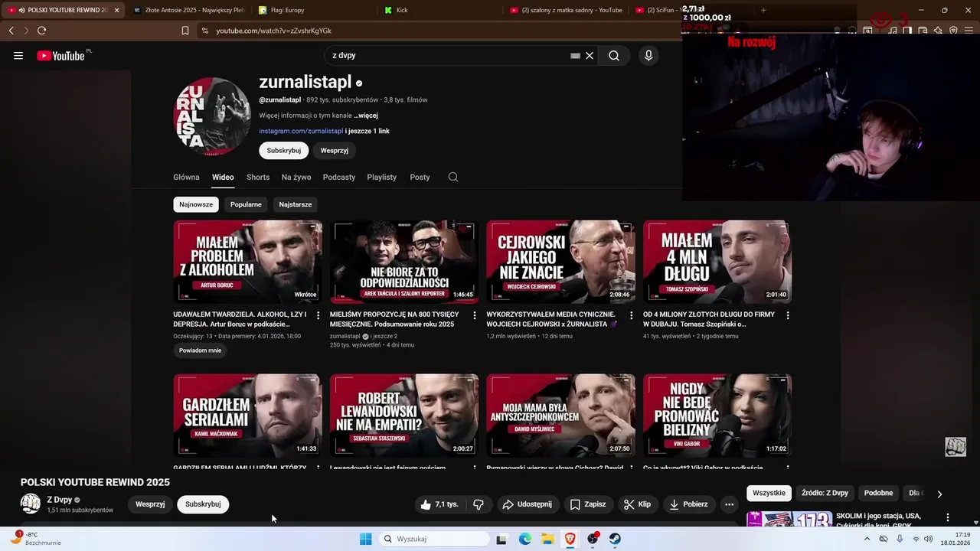Viewport: 980px width, 551px height.
Task: Open the Artur Boruc video thumbnail
Action: [x=247, y=262]
